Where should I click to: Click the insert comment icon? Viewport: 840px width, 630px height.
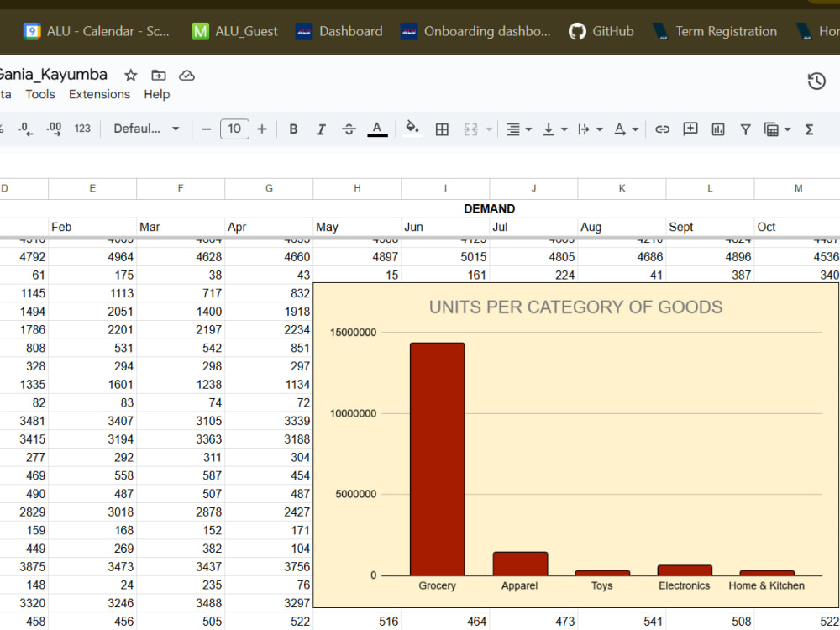pyautogui.click(x=690, y=129)
